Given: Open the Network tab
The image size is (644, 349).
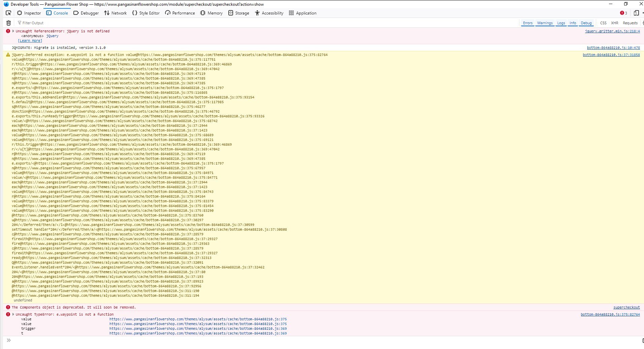Looking at the screenshot, I should click(116, 13).
